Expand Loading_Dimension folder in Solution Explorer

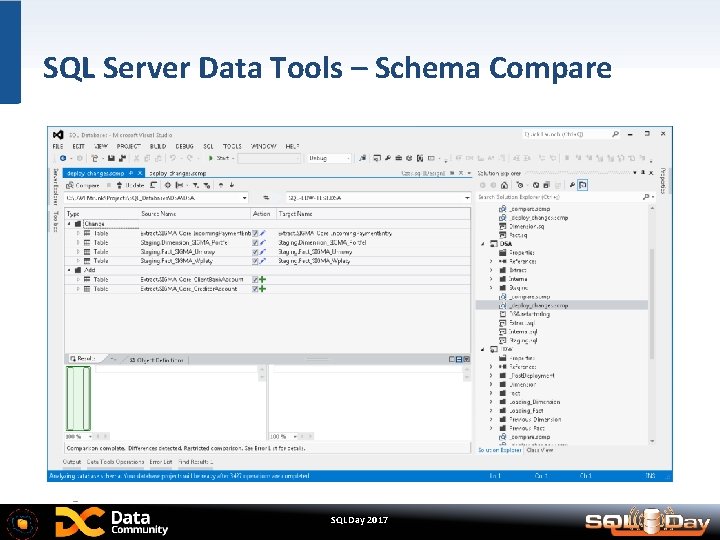tap(491, 402)
